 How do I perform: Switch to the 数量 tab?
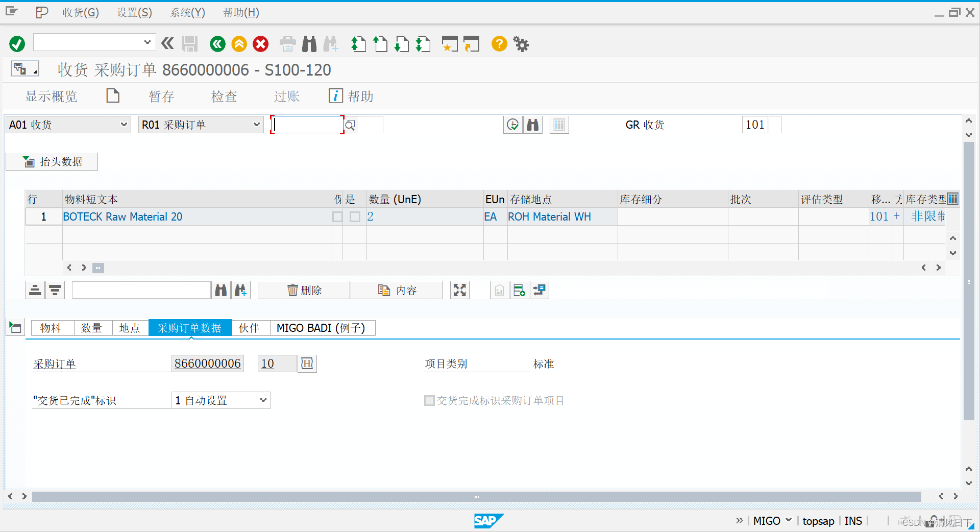point(93,328)
